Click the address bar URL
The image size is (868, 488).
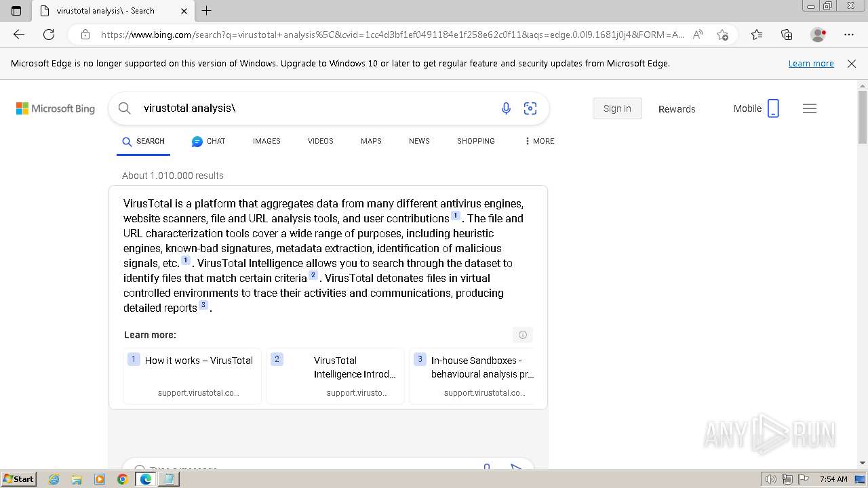click(x=392, y=35)
